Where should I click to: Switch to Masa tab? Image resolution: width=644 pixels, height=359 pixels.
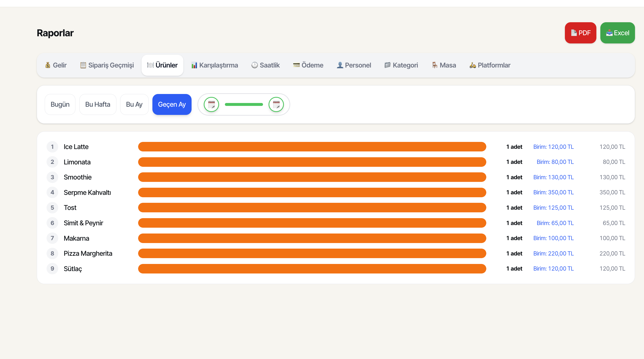click(x=444, y=65)
